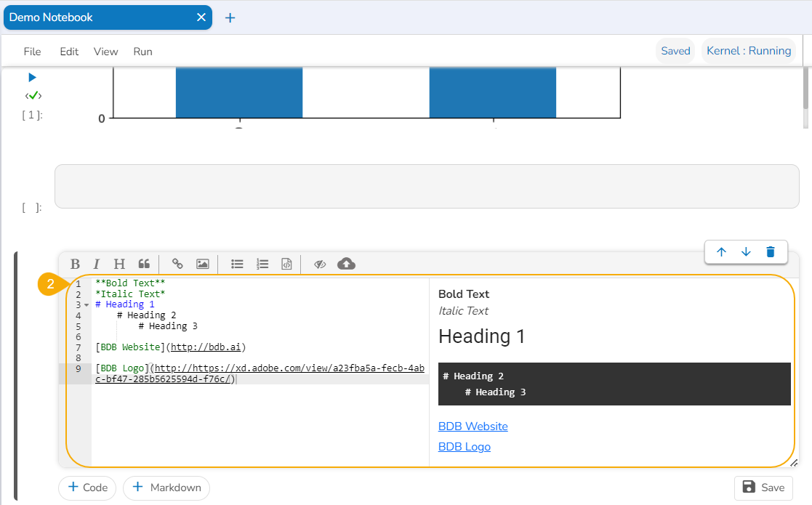The width and height of the screenshot is (812, 505).
Task: Open a new notebook tab
Action: 230,18
